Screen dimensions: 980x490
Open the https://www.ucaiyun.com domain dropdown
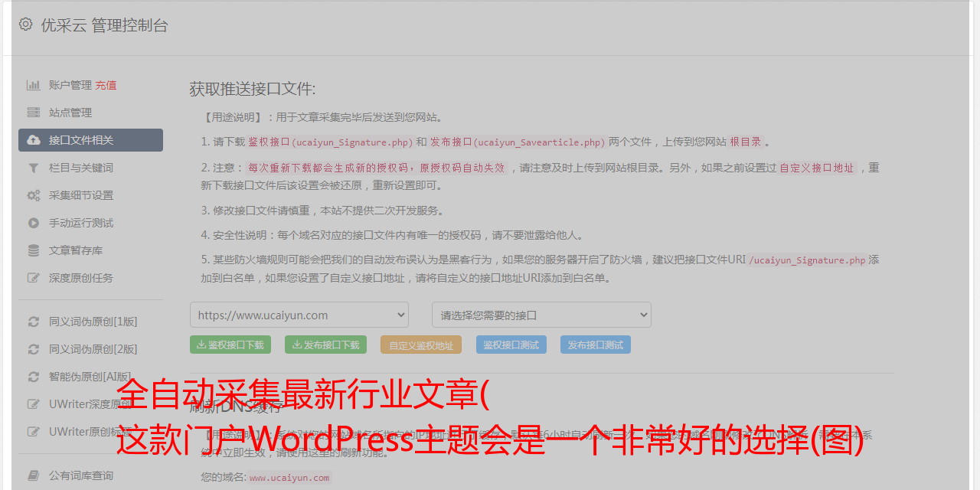[299, 315]
